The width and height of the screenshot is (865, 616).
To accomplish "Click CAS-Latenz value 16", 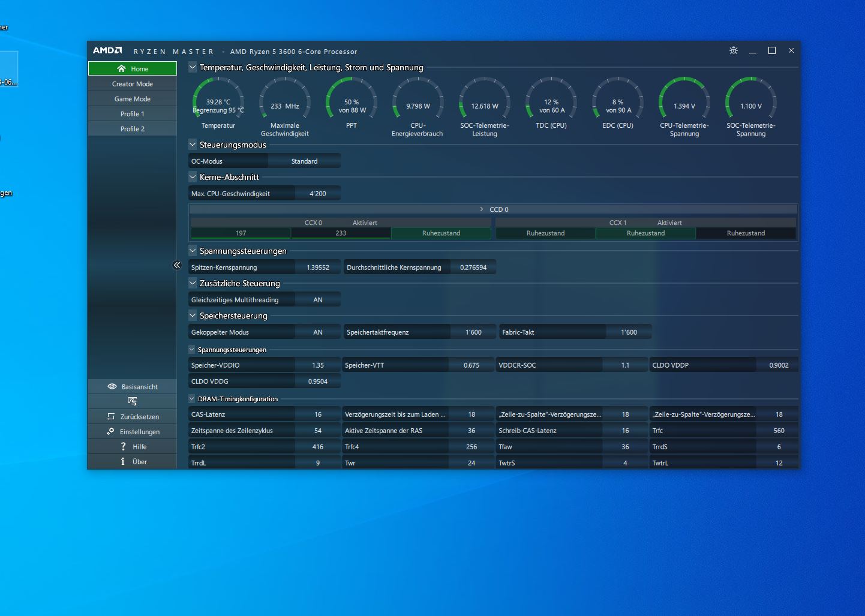I will (x=318, y=414).
